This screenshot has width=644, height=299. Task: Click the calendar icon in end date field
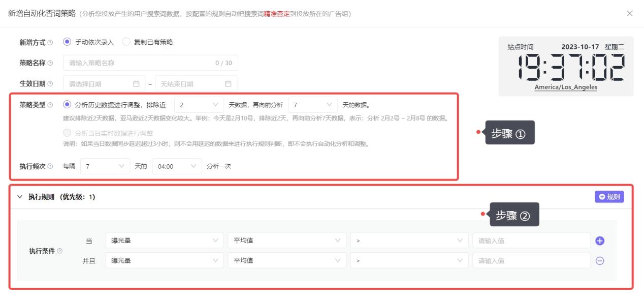pyautogui.click(x=228, y=84)
